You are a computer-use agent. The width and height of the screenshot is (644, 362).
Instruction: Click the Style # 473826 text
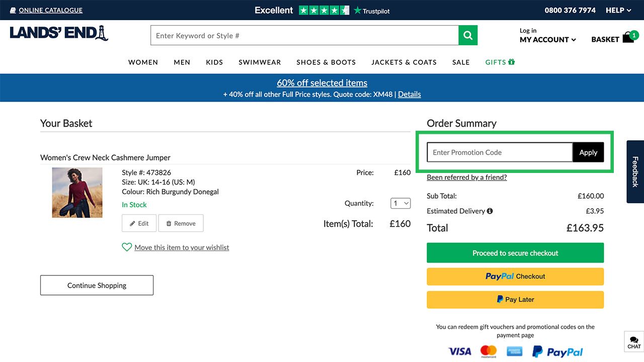coord(146,172)
